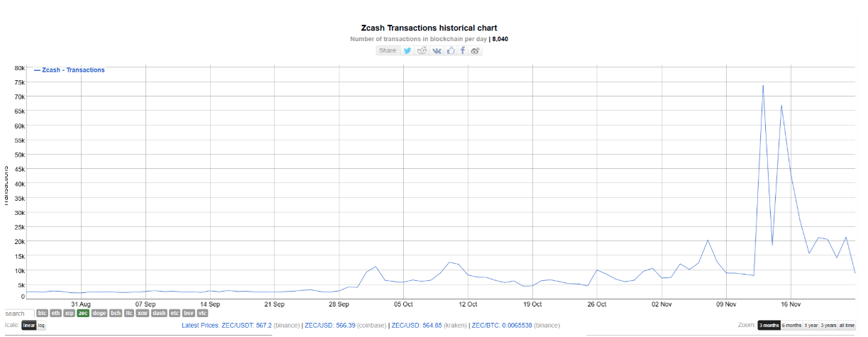Select the doge coin tag

(x=99, y=313)
